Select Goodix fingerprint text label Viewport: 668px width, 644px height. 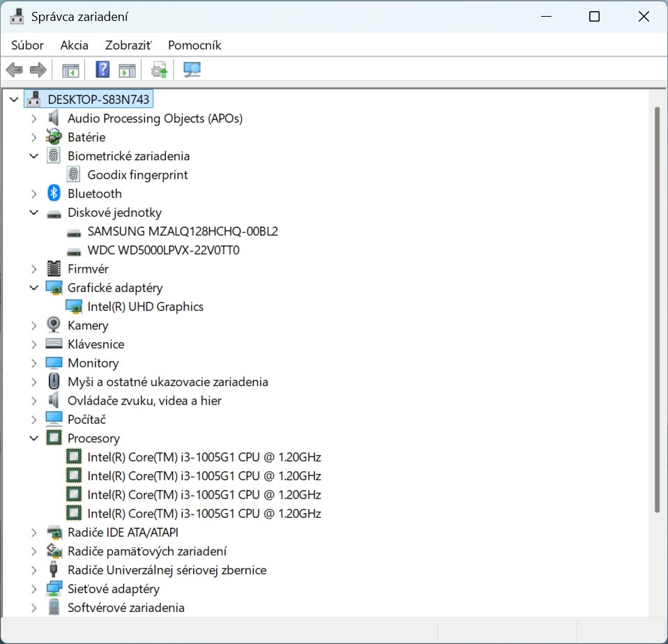(x=137, y=175)
